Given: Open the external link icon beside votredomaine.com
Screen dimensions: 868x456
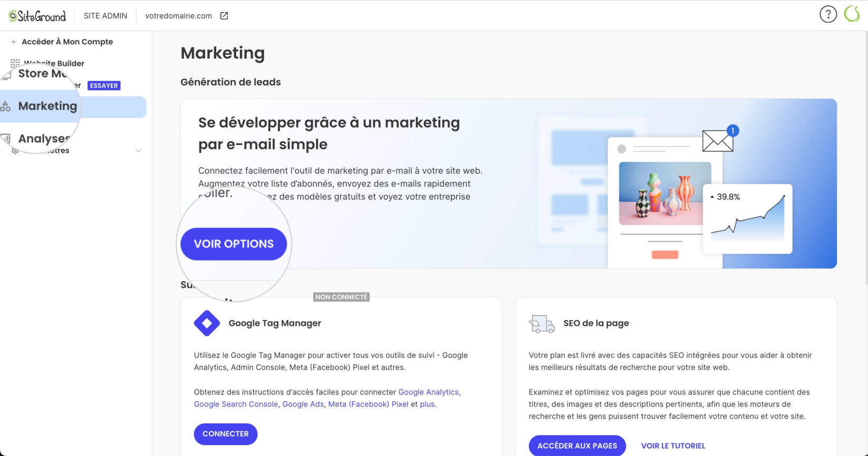Looking at the screenshot, I should (224, 16).
